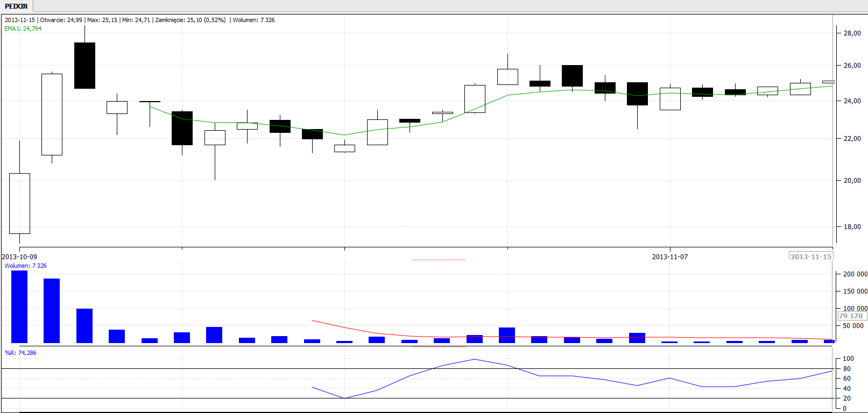Click the 2013-11-07 date axis label
Screen dimensions: 868x413
click(x=670, y=257)
